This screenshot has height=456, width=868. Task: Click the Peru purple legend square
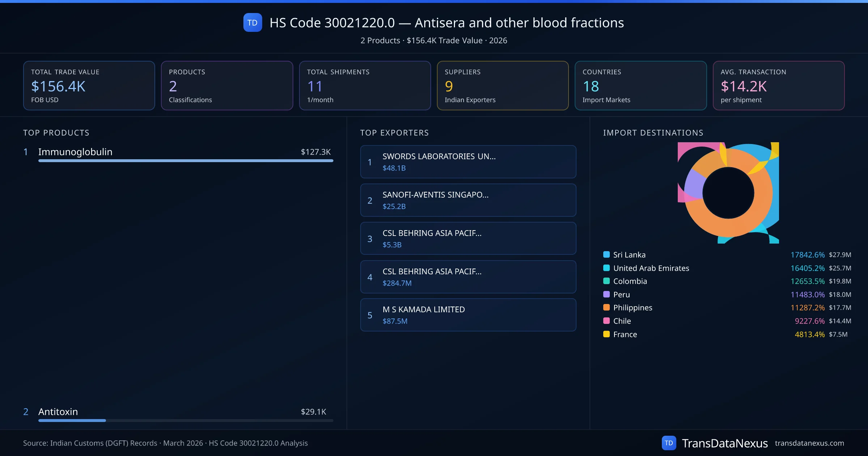pos(607,294)
